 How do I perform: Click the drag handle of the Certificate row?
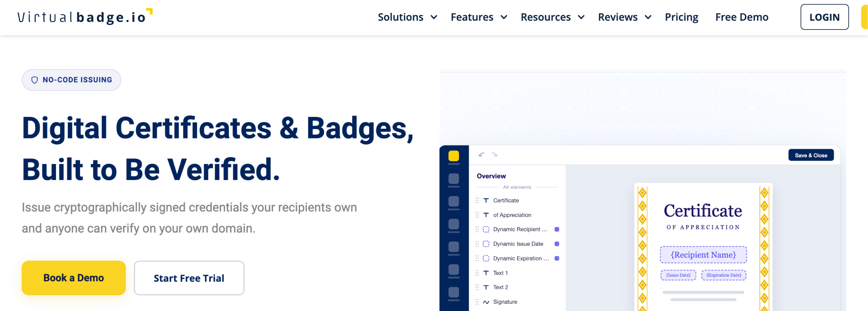pyautogui.click(x=477, y=200)
